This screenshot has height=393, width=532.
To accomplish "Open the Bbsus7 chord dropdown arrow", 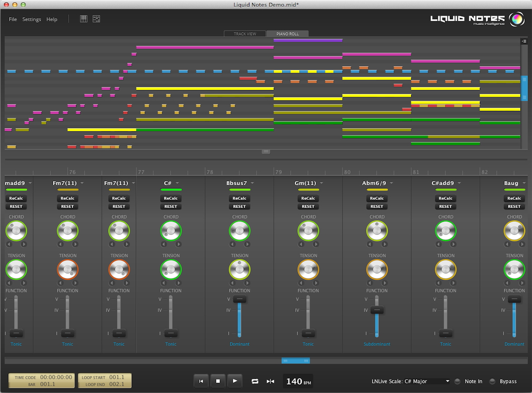I will 252,183.
